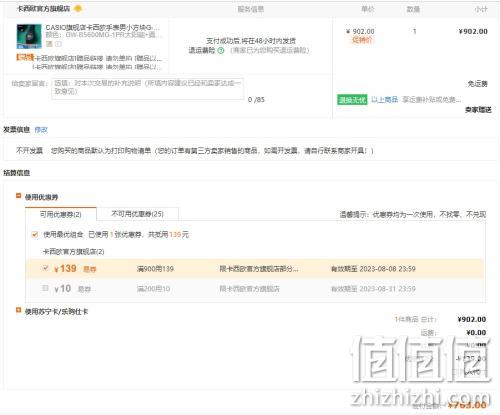Screen dimensions: 500x415
Task: Click the orange chat icon beside 卡西欧官方旗舰店
Action: pyautogui.click(x=78, y=9)
